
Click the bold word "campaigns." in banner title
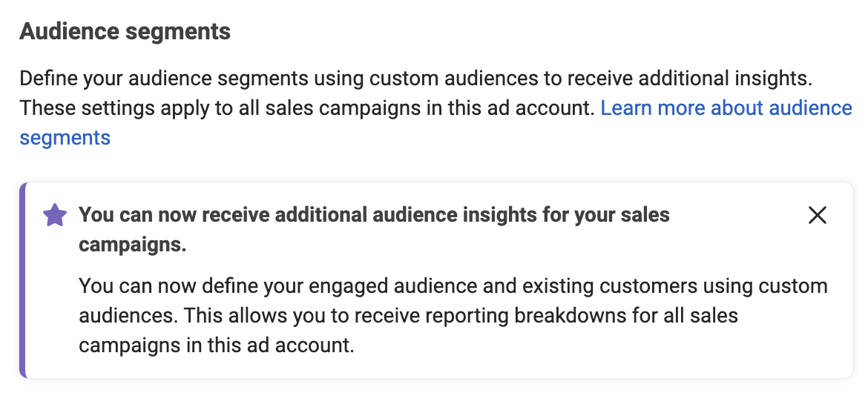[132, 244]
